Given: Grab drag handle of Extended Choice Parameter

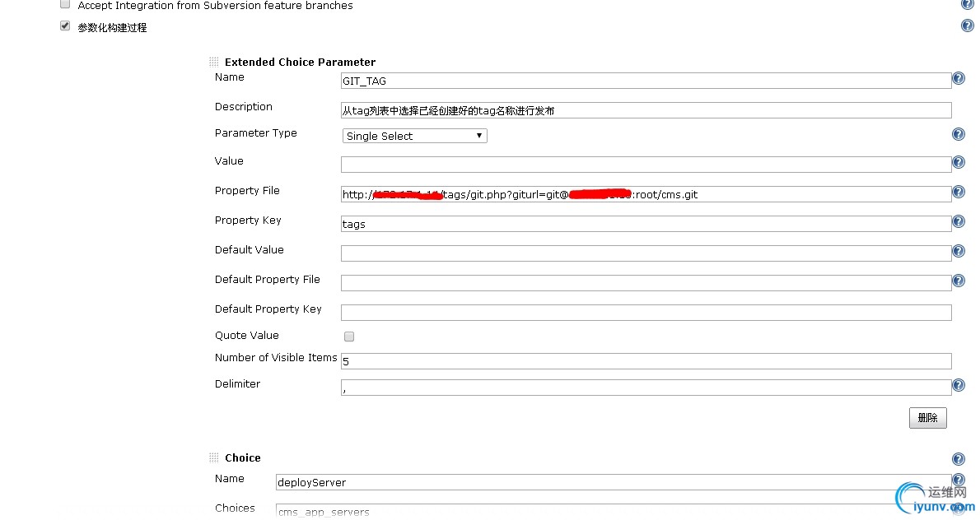Looking at the screenshot, I should pos(214,62).
